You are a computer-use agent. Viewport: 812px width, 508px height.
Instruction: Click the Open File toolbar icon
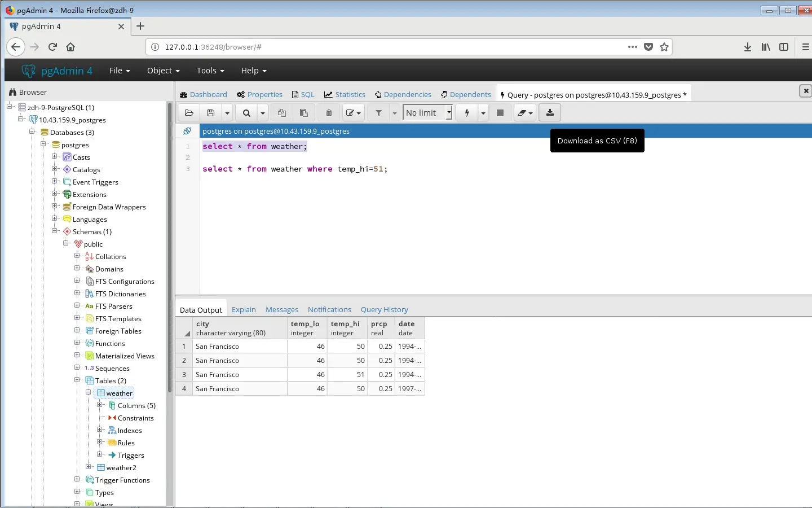(x=189, y=113)
